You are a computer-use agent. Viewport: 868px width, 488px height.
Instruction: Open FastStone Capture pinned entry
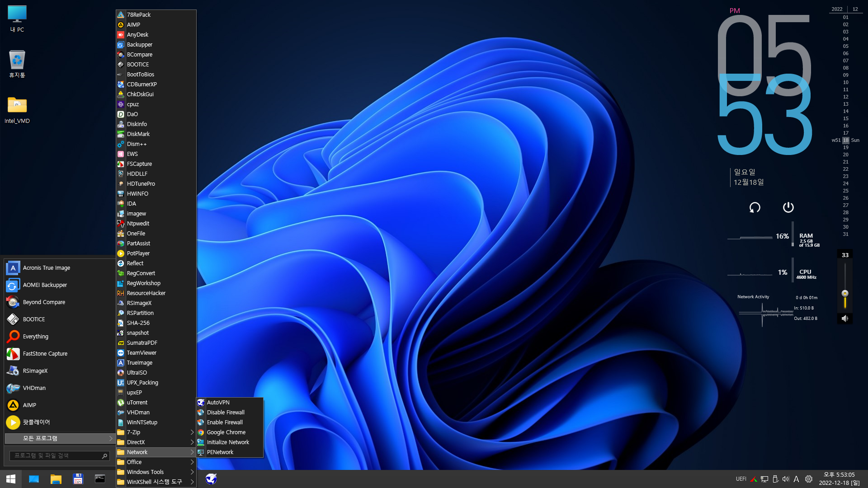tap(59, 354)
